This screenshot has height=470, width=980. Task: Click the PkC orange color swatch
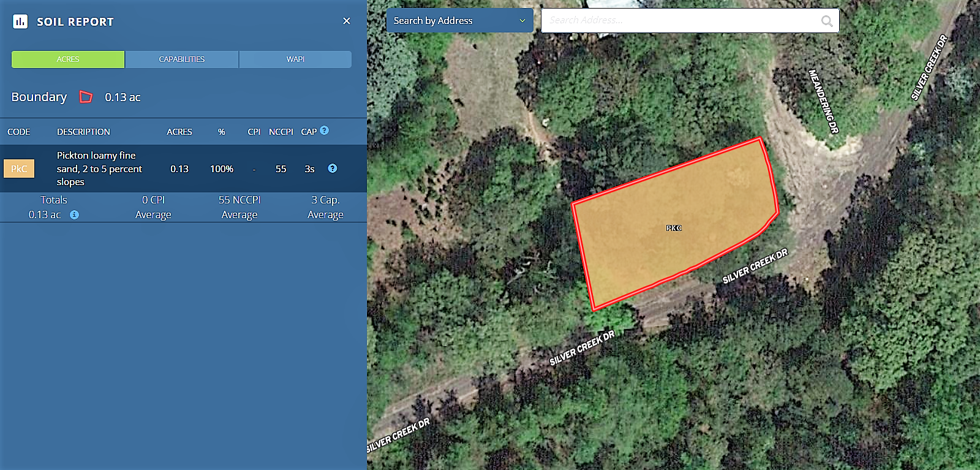(19, 169)
